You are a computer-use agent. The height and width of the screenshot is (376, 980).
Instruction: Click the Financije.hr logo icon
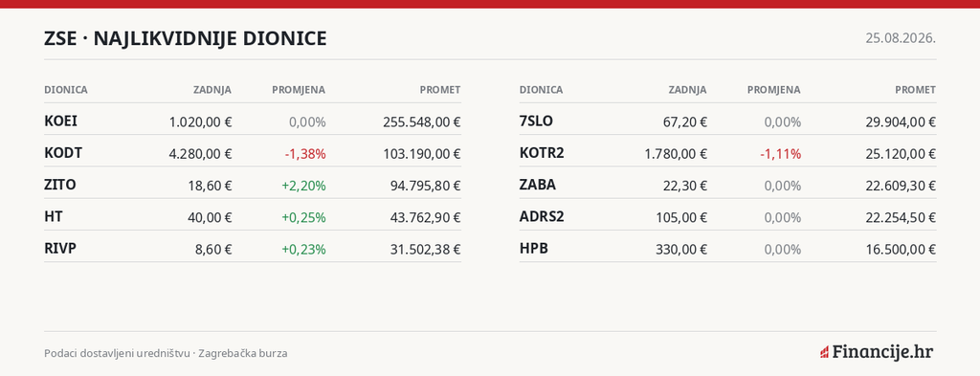[x=824, y=352]
